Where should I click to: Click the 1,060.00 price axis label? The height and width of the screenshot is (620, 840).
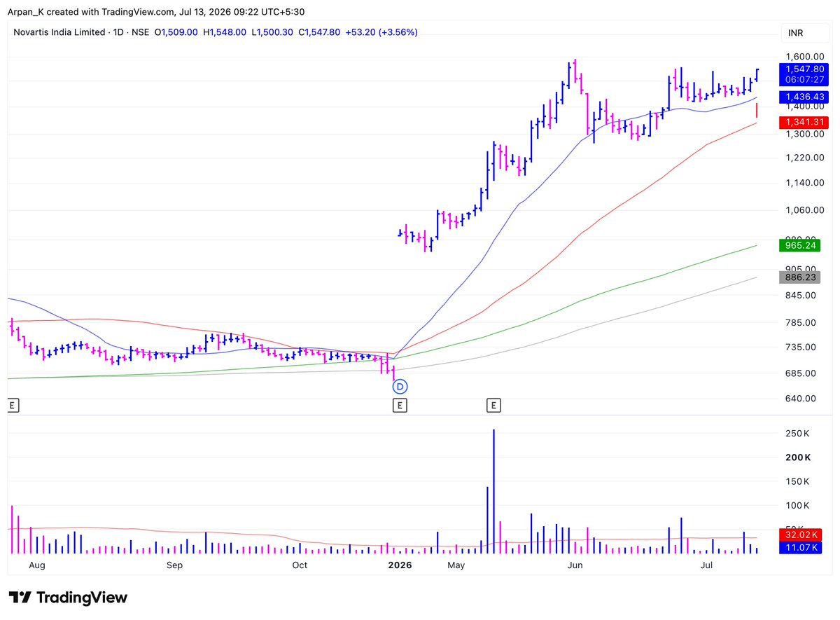pos(805,209)
